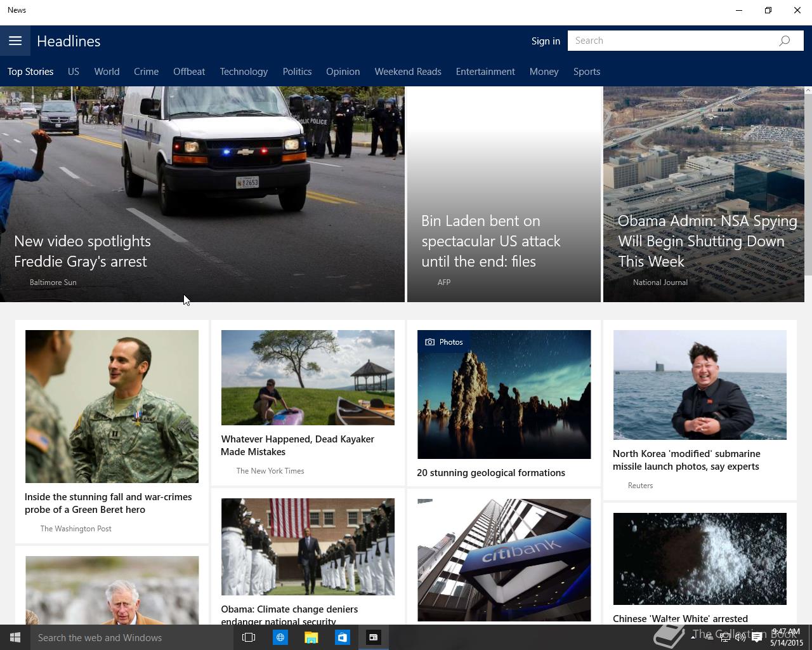
Task: Click the Sign in link
Action: [546, 41]
